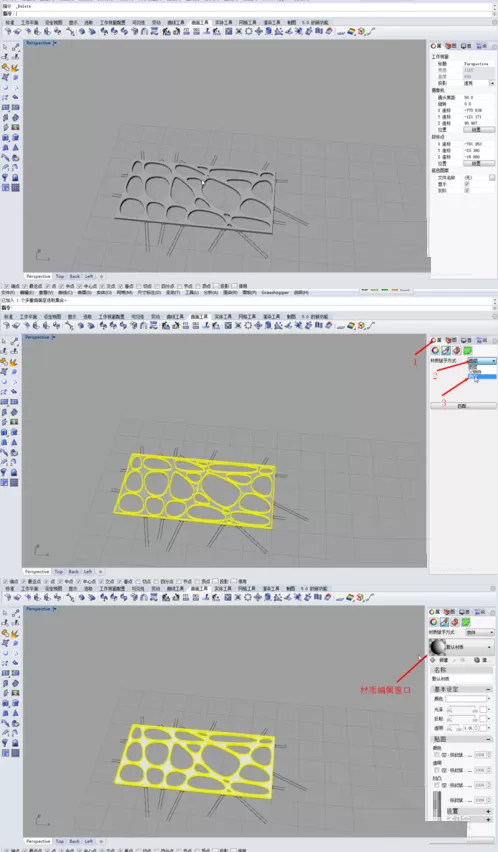Open 颜色 field arrow menu in material editor
Image resolution: width=498 pixels, height=852 pixels.
click(490, 699)
